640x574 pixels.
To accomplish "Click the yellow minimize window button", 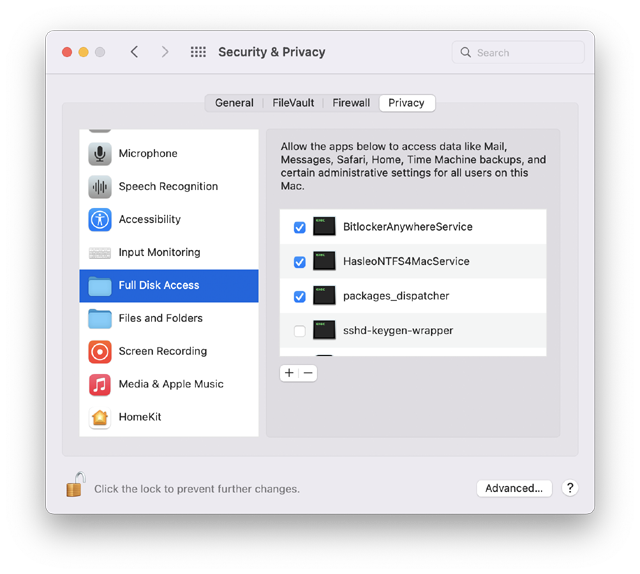I will tap(84, 52).
